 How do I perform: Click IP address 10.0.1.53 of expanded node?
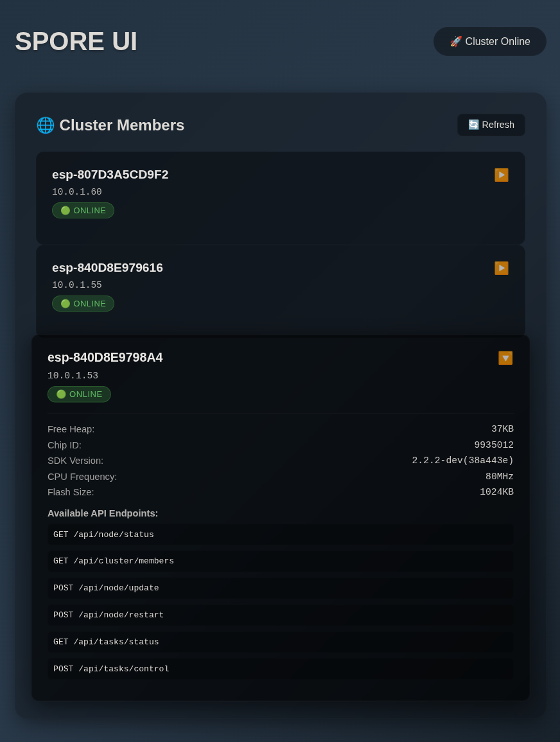(73, 376)
